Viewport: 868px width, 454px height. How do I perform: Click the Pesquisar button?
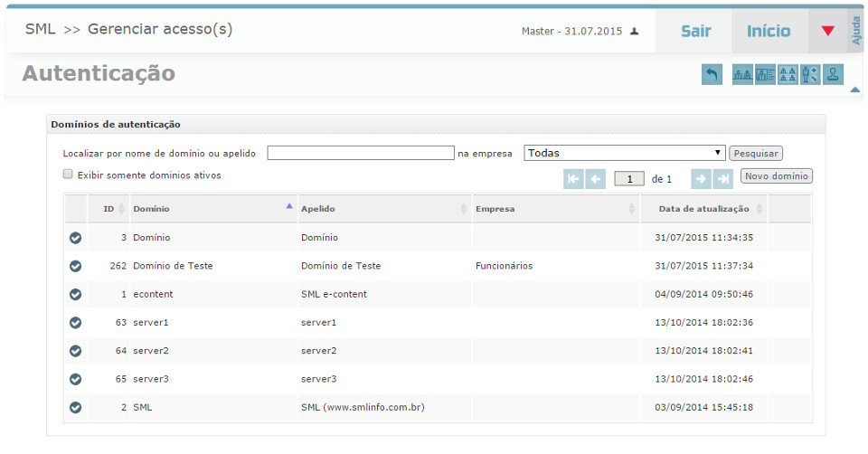tap(756, 154)
